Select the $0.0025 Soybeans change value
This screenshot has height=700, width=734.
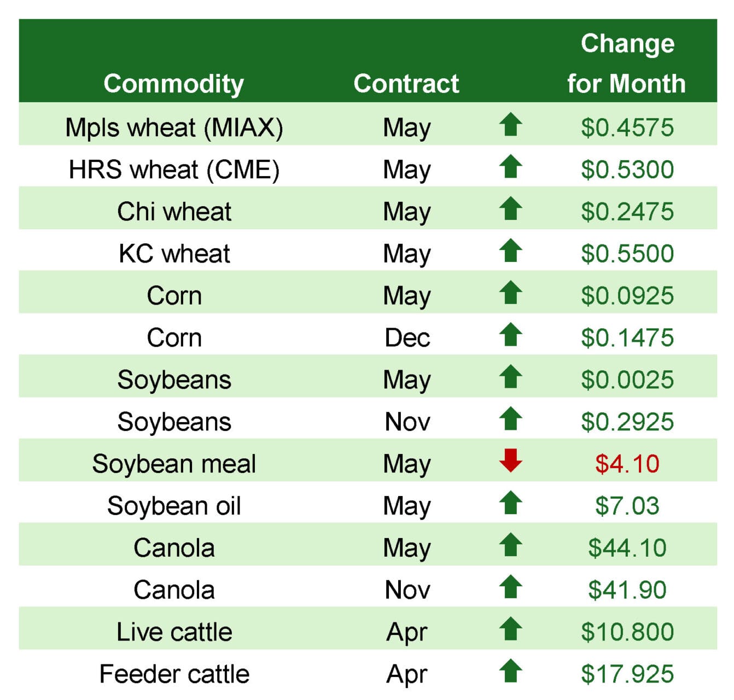(x=627, y=380)
